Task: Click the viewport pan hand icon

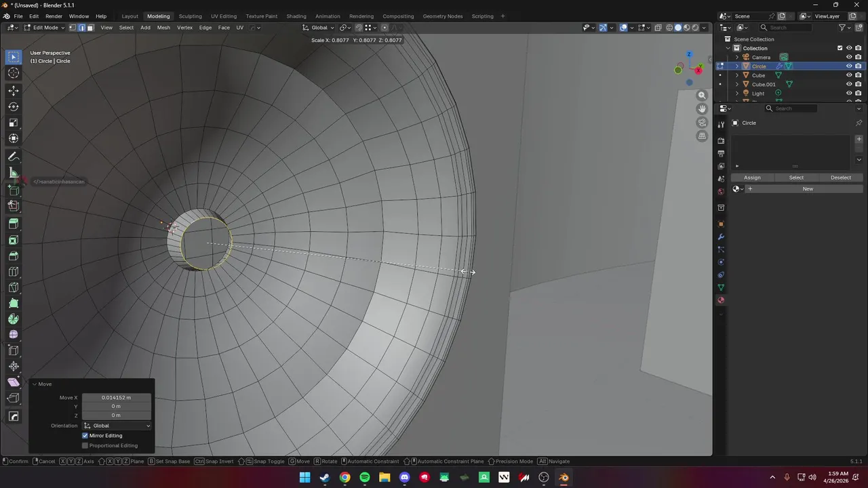Action: click(702, 109)
